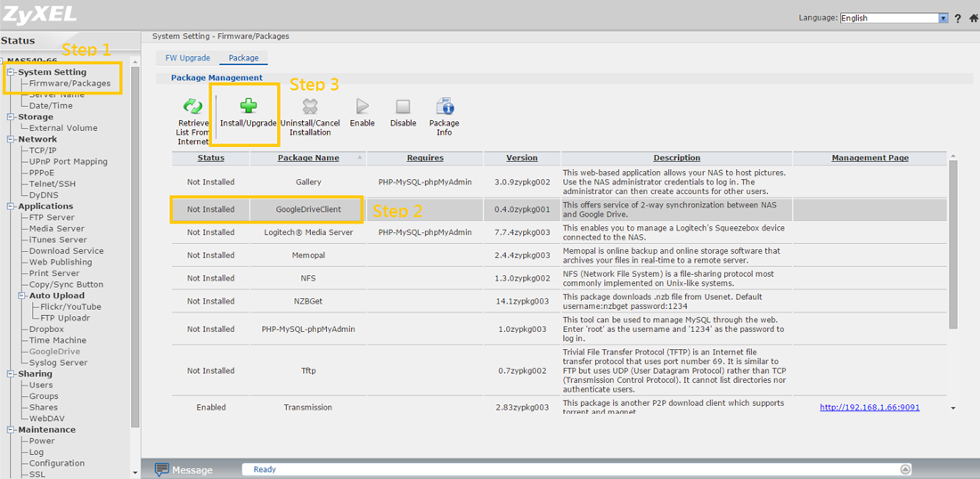Open Download Service

(x=67, y=251)
